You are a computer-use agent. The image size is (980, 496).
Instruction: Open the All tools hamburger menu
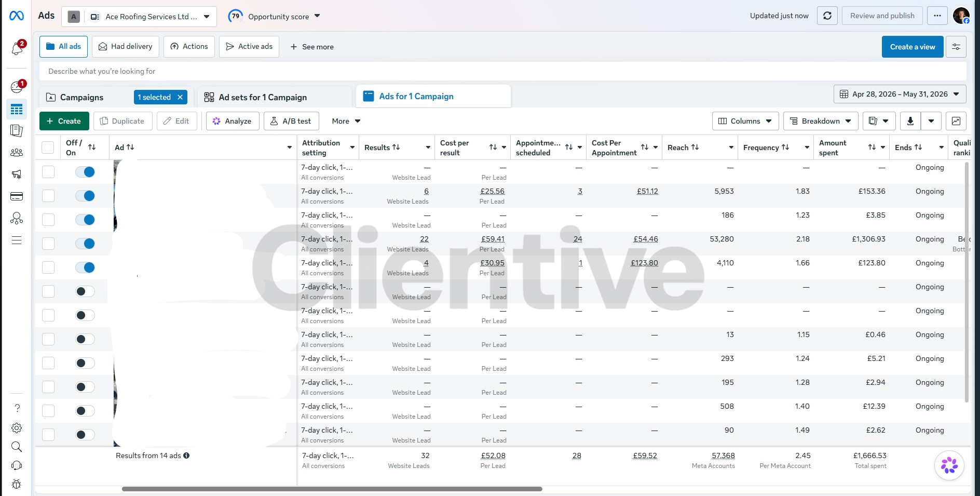coord(17,240)
